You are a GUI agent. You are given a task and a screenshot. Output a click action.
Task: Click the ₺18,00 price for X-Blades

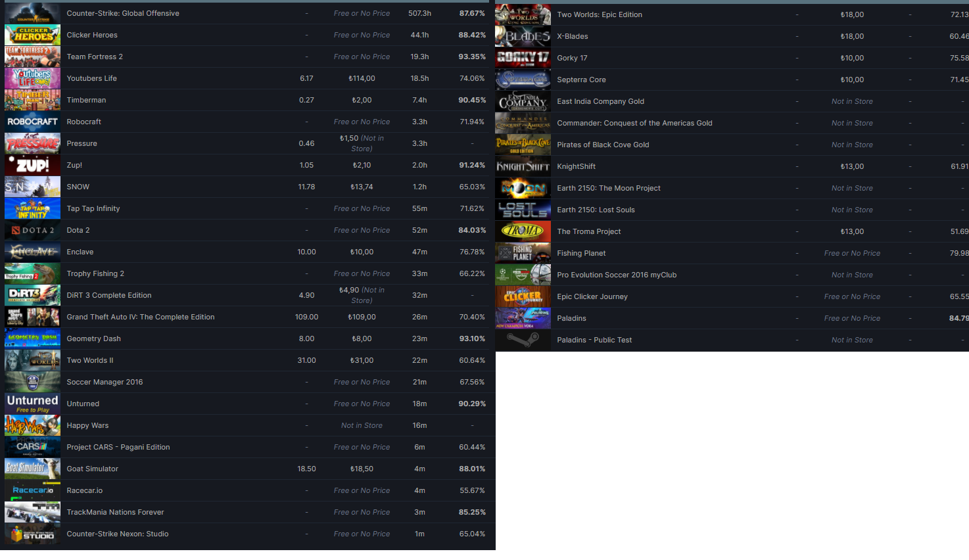(x=852, y=36)
